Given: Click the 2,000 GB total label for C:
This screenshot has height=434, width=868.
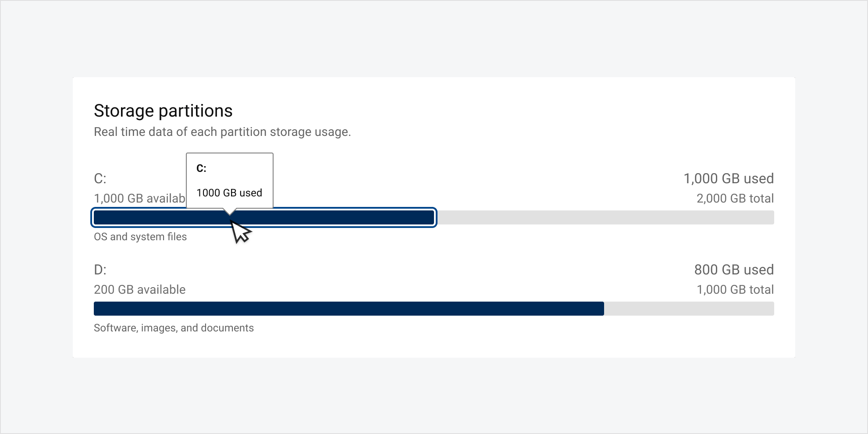Looking at the screenshot, I should (735, 198).
